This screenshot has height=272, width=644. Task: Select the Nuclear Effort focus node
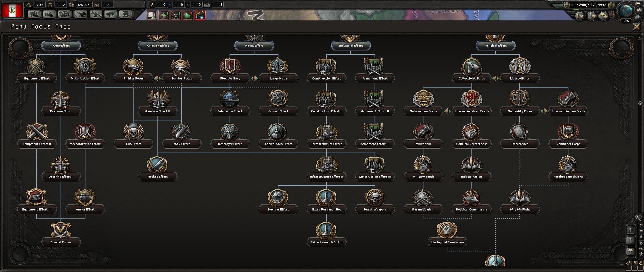click(x=278, y=209)
